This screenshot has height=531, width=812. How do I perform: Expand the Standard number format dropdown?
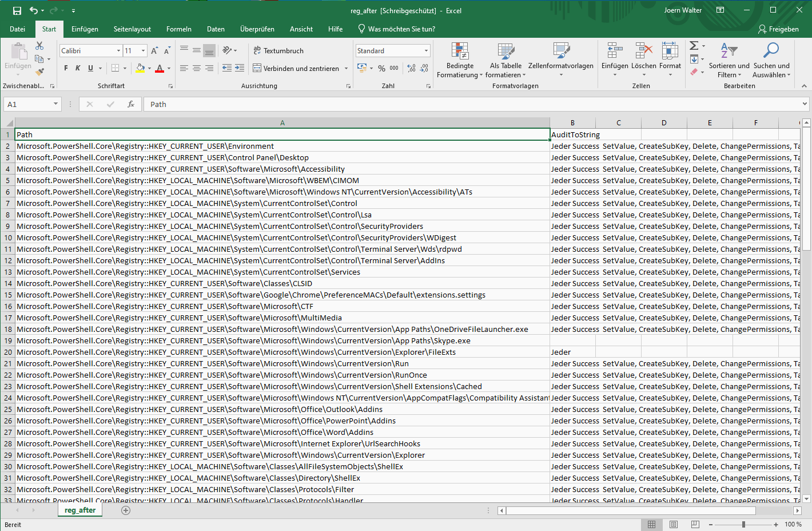426,51
